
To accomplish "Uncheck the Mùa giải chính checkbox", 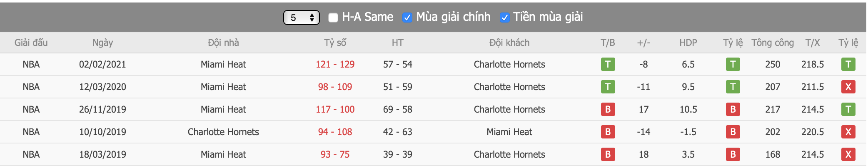I will (x=407, y=18).
